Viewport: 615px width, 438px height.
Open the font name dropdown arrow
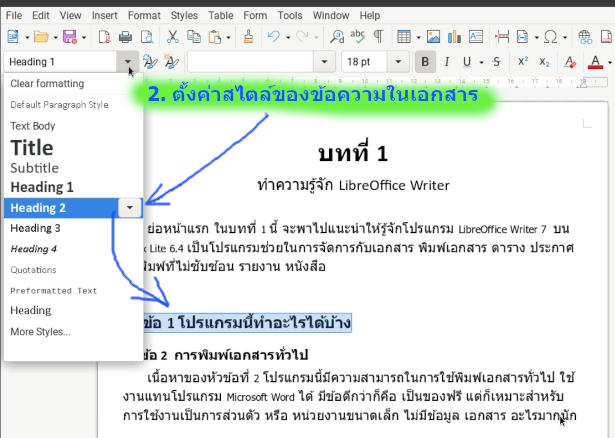click(324, 62)
